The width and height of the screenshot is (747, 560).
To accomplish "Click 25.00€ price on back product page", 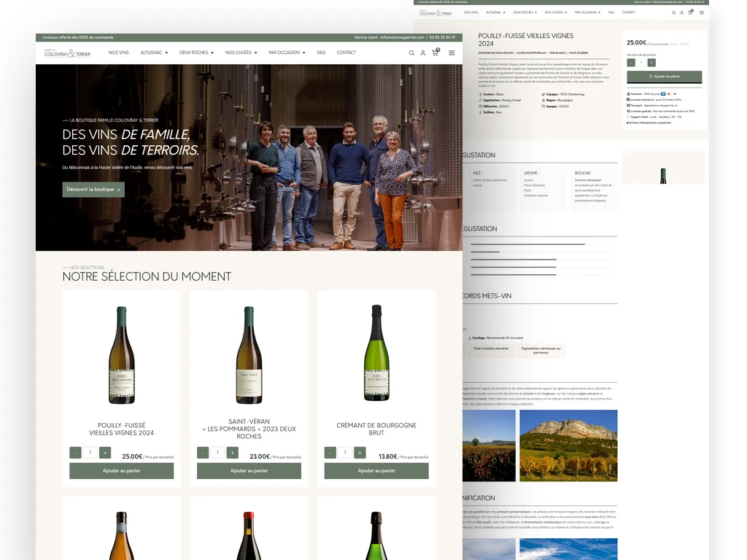I will tap(636, 42).
